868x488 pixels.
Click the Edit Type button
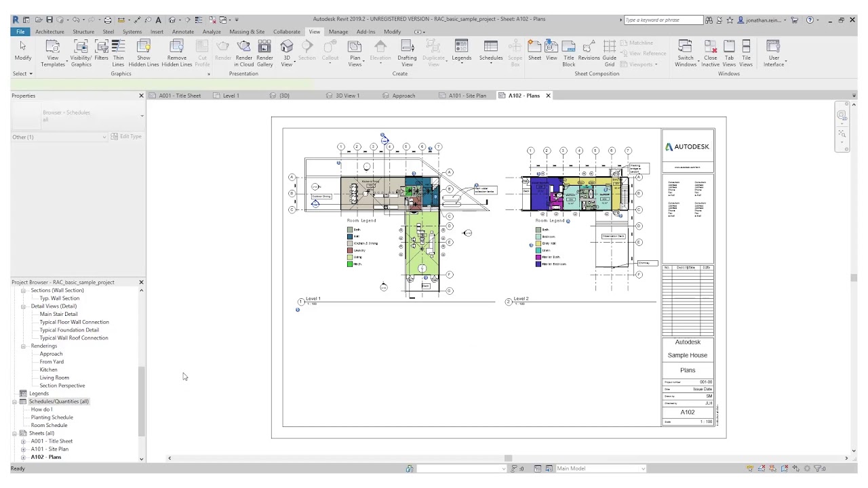pyautogui.click(x=126, y=137)
